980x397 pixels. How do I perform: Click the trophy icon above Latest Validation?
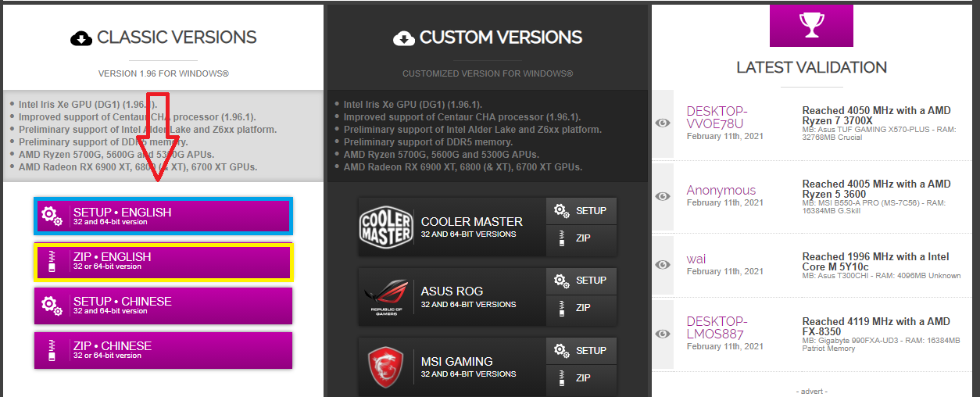pyautogui.click(x=811, y=25)
